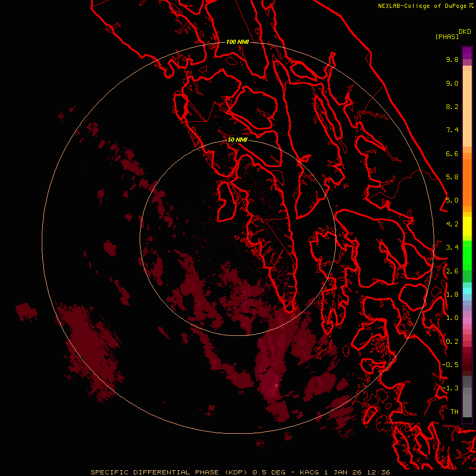
Task: Click the bright green segment of the color bar
Action: coord(467,255)
